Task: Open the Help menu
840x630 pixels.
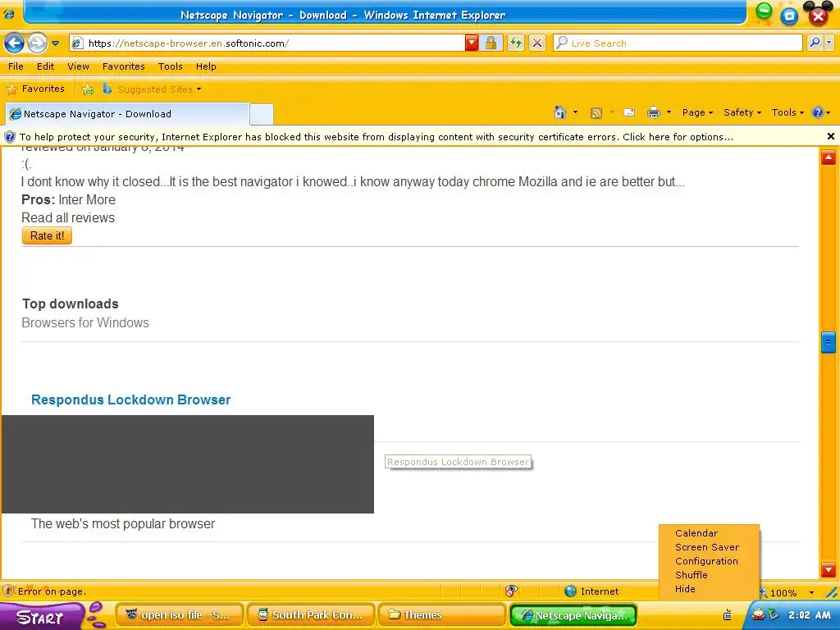Action: 206,66
